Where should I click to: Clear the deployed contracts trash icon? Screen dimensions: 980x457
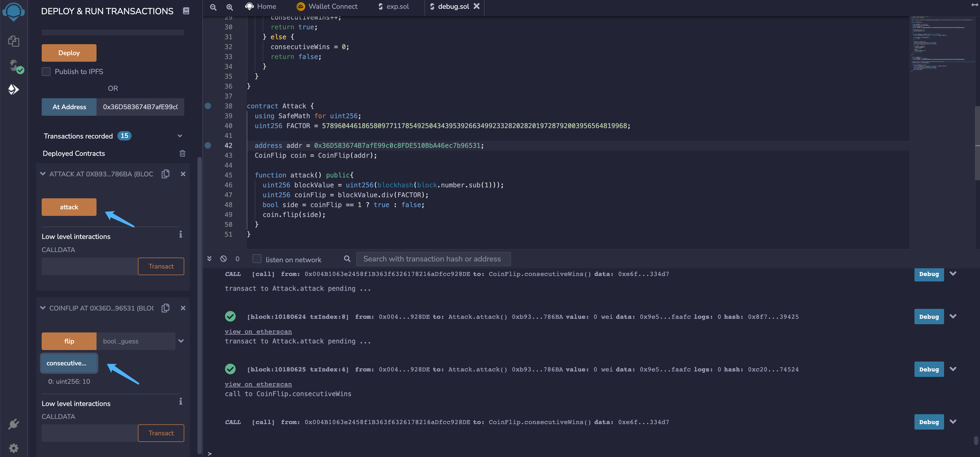[182, 153]
